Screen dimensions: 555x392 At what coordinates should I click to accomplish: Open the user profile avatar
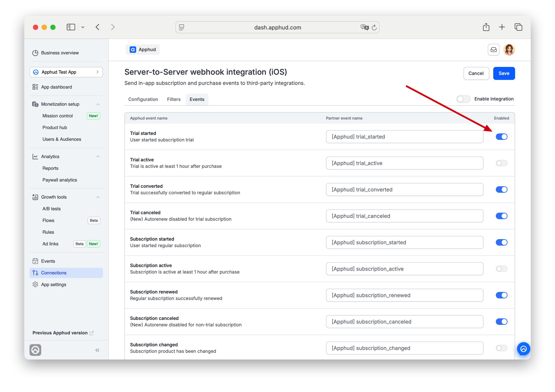[509, 50]
